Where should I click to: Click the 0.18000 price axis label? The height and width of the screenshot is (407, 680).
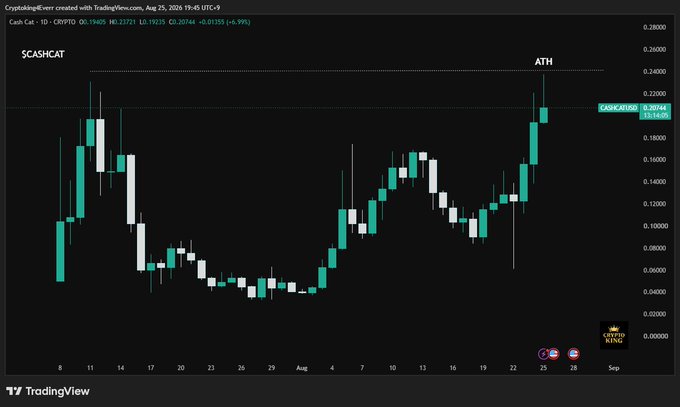pyautogui.click(x=654, y=138)
